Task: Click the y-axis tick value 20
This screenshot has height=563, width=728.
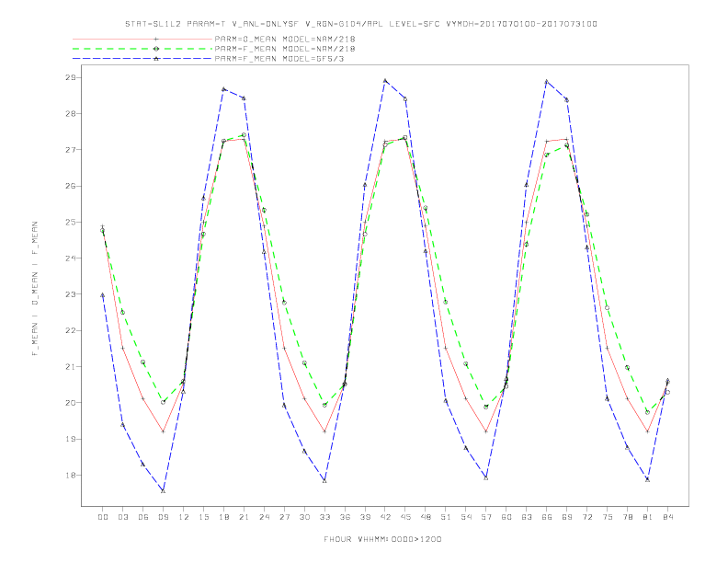Action: click(x=71, y=403)
